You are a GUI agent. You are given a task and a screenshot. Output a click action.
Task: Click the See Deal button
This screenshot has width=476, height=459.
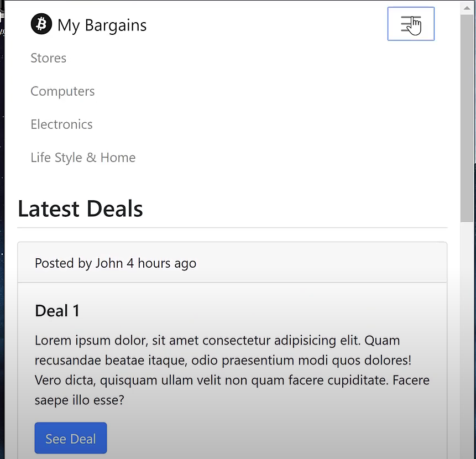(70, 438)
